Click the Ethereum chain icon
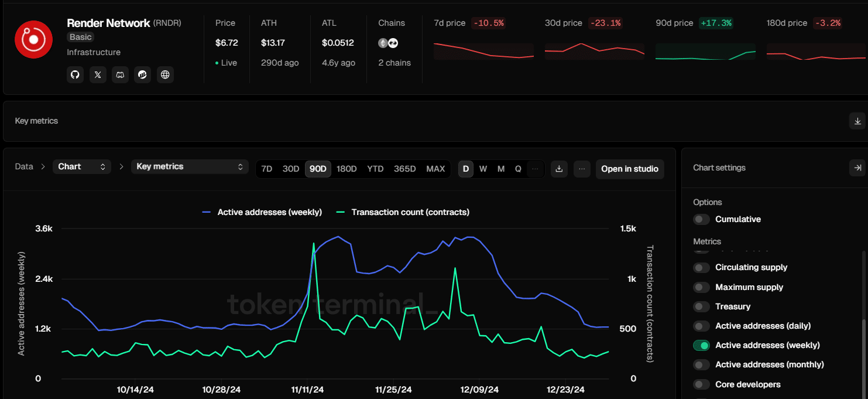868x399 pixels. point(383,43)
